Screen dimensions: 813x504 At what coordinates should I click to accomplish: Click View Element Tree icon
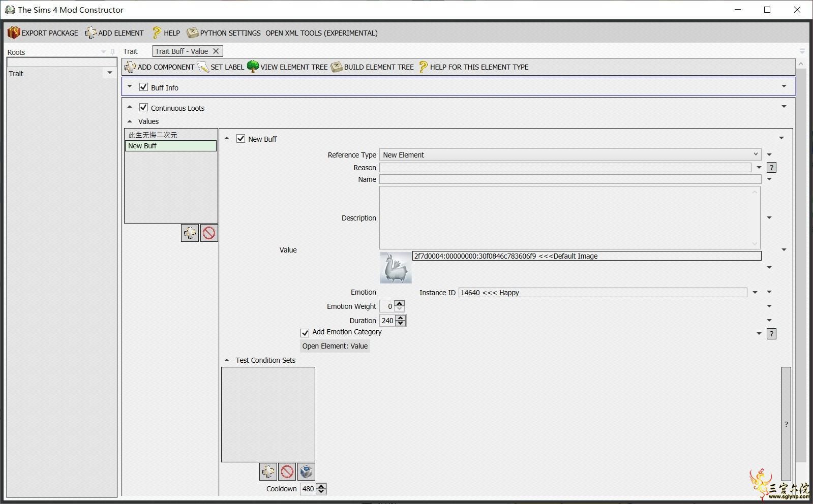click(x=253, y=67)
